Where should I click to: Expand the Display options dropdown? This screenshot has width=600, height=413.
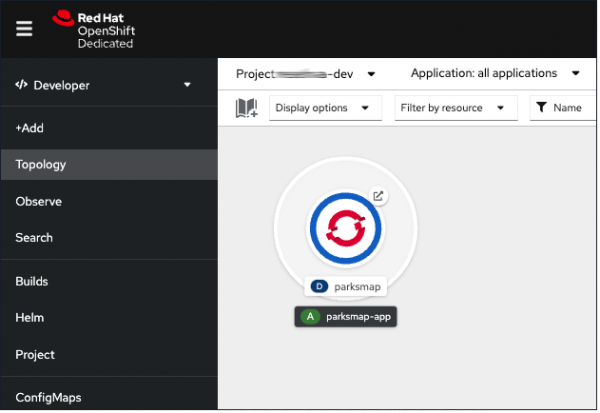[x=324, y=108]
